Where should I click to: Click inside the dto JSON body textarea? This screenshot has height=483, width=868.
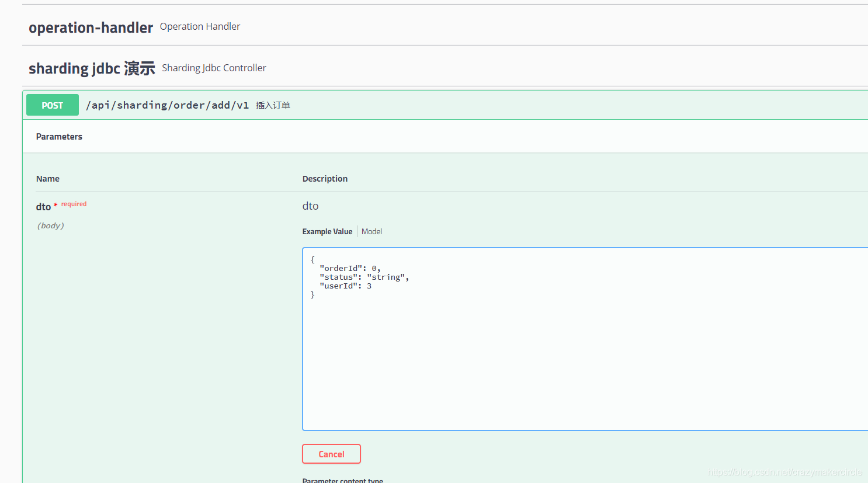point(585,339)
